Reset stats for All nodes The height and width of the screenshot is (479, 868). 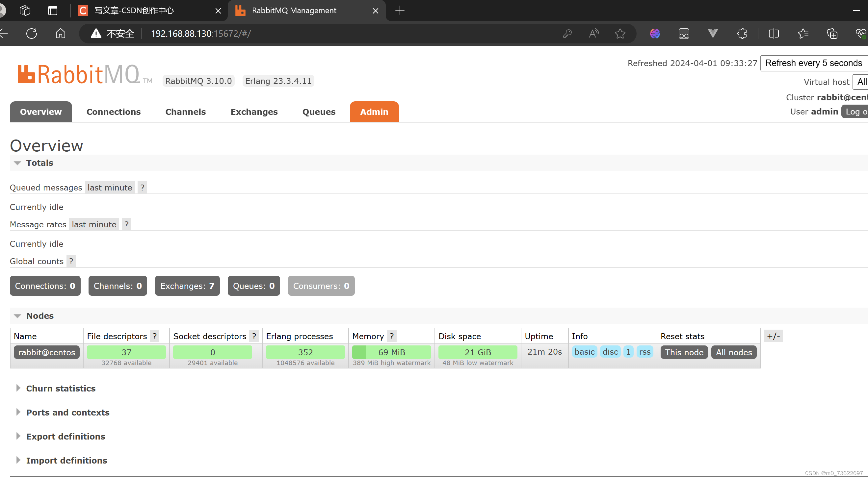(734, 352)
